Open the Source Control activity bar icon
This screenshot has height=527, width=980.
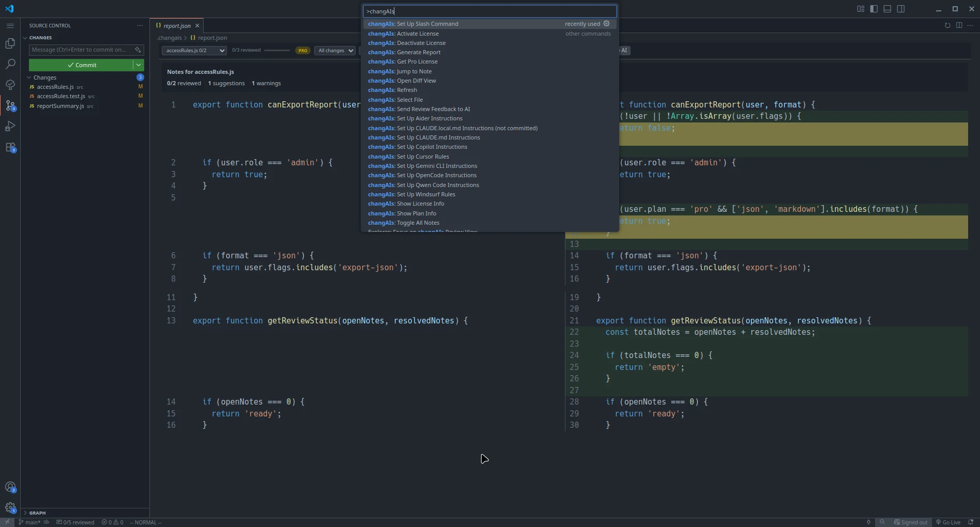tap(10, 106)
